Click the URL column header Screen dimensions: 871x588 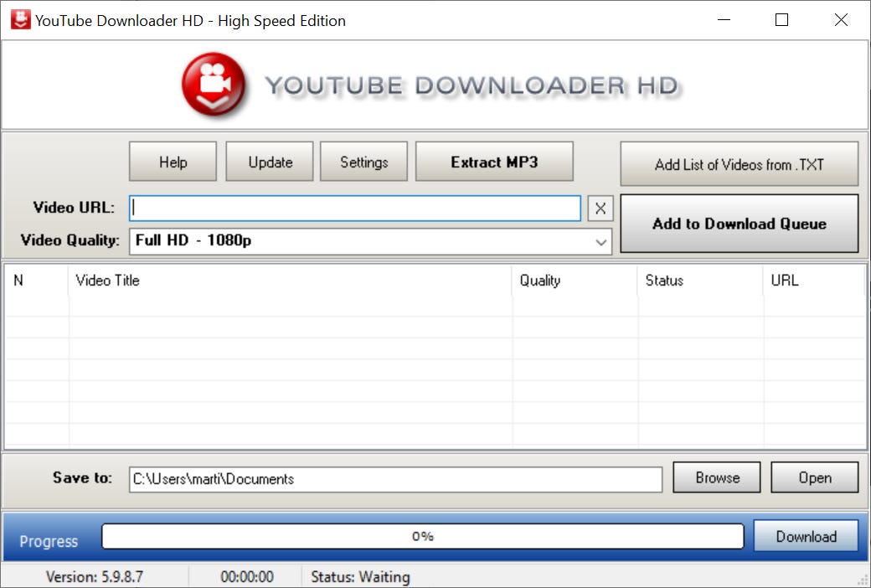(x=814, y=280)
